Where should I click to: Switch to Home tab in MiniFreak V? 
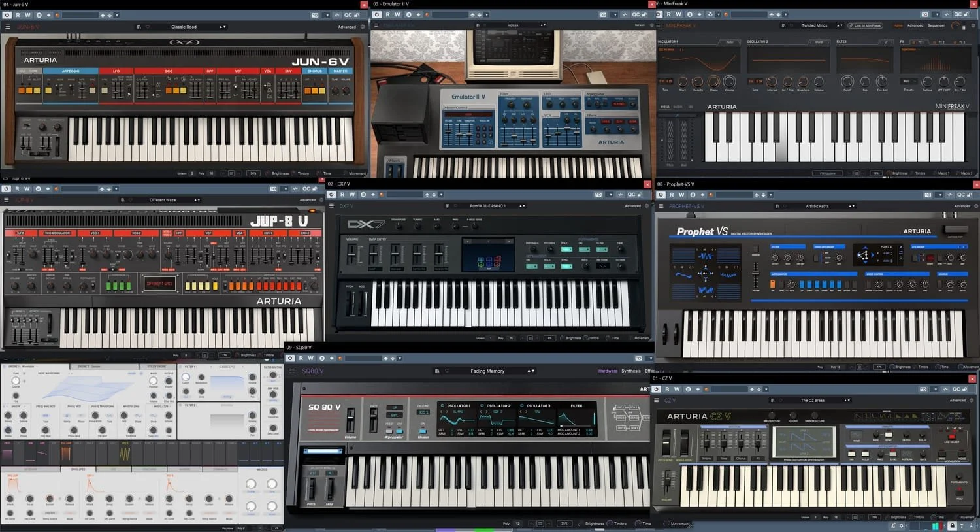click(898, 25)
